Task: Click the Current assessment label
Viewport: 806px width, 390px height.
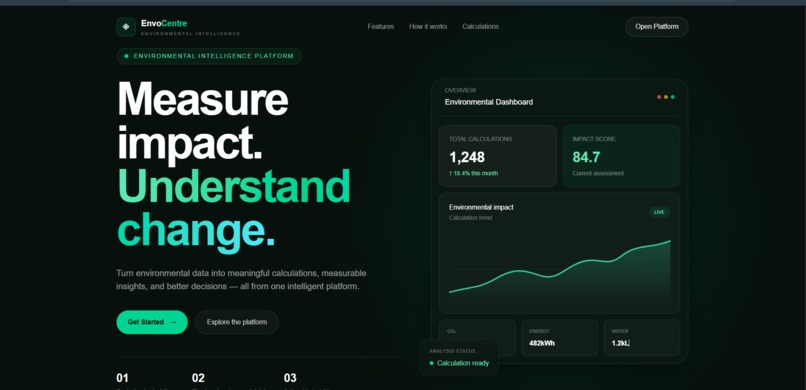Action: coord(598,174)
